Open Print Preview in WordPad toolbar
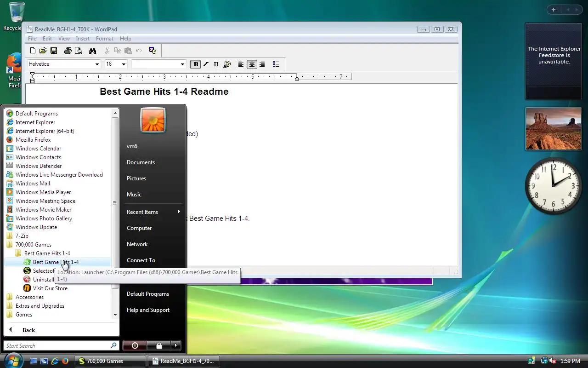 click(x=79, y=51)
